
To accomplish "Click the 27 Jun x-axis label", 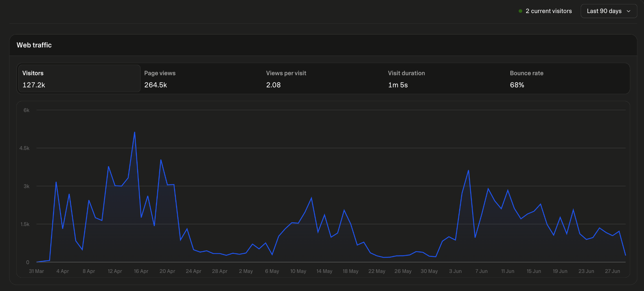I will click(612, 271).
